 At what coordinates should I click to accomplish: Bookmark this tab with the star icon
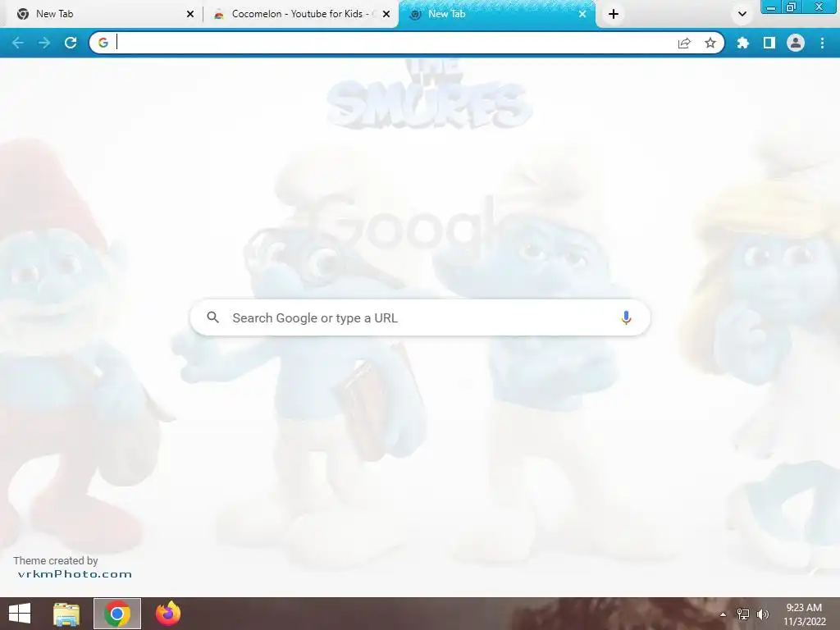tap(710, 43)
